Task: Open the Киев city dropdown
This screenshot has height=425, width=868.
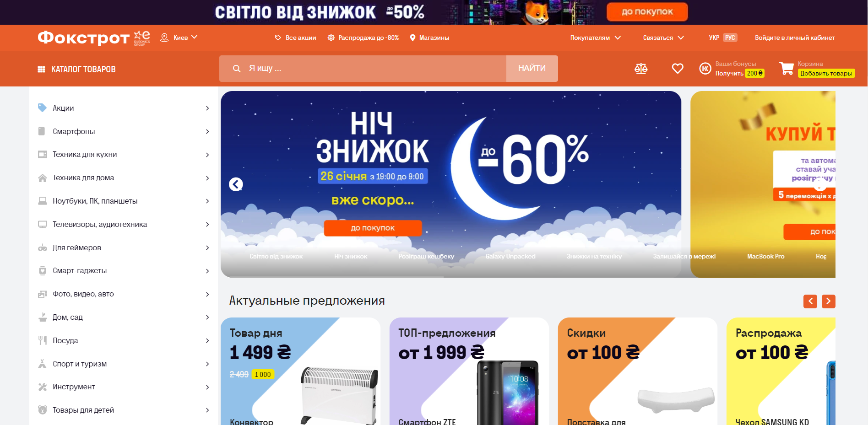Action: coord(179,38)
